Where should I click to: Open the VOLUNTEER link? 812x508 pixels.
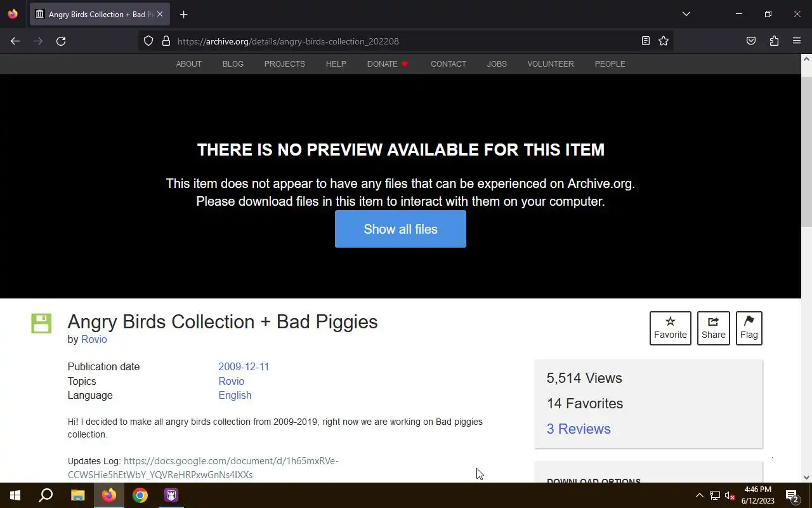click(551, 64)
